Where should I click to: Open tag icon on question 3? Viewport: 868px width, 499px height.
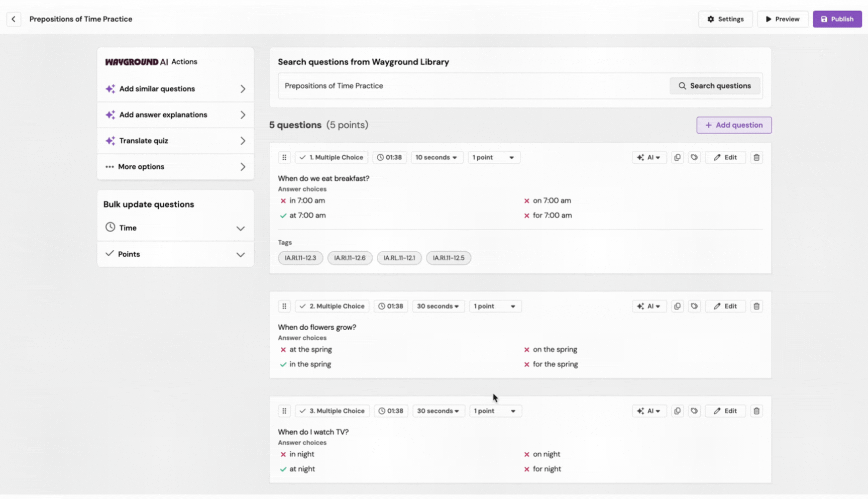pos(694,411)
